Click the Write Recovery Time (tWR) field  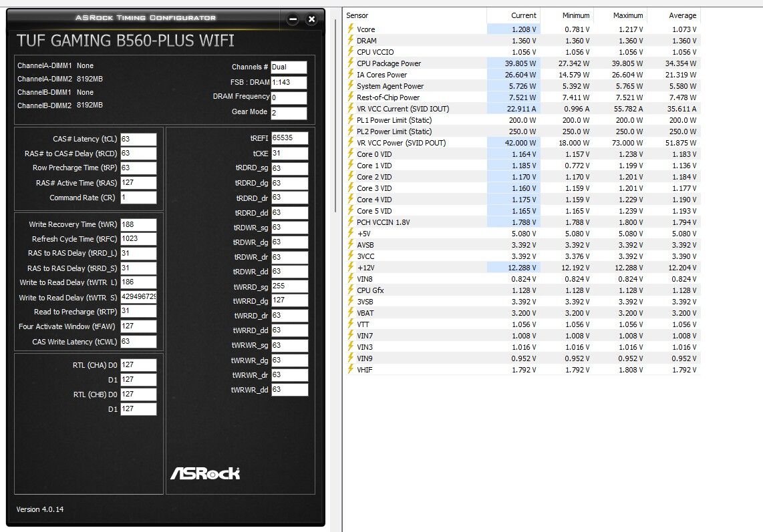click(139, 225)
